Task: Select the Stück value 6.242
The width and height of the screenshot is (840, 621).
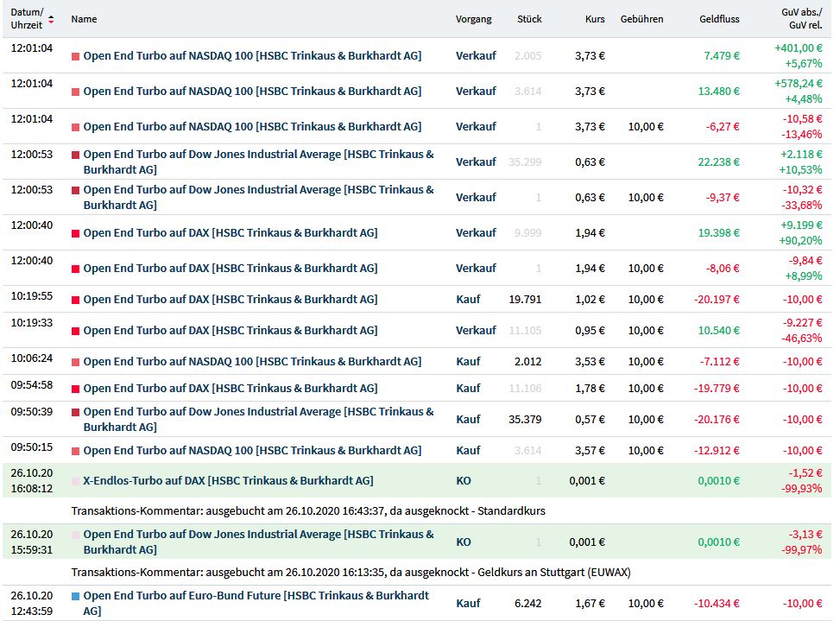Action: click(527, 603)
